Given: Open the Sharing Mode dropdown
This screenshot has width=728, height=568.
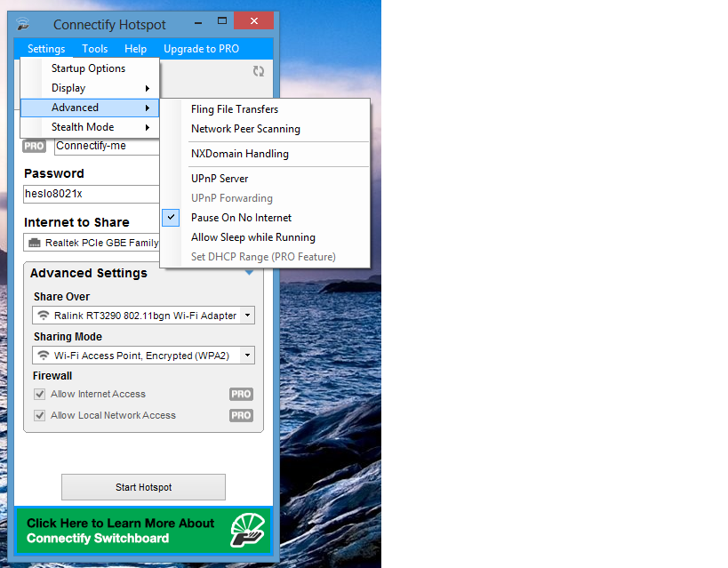Looking at the screenshot, I should click(247, 356).
